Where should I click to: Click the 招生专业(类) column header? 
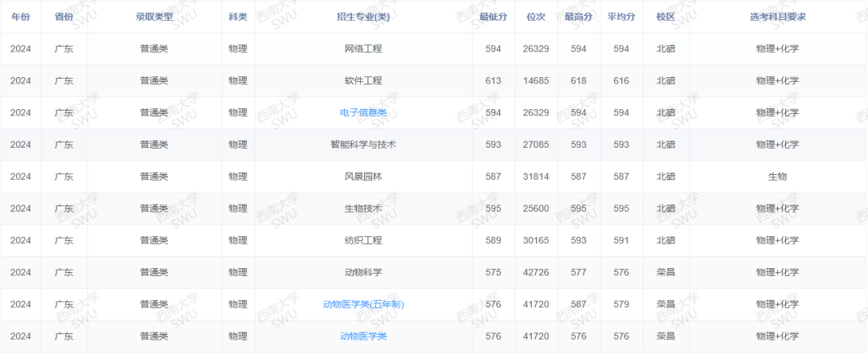click(363, 17)
